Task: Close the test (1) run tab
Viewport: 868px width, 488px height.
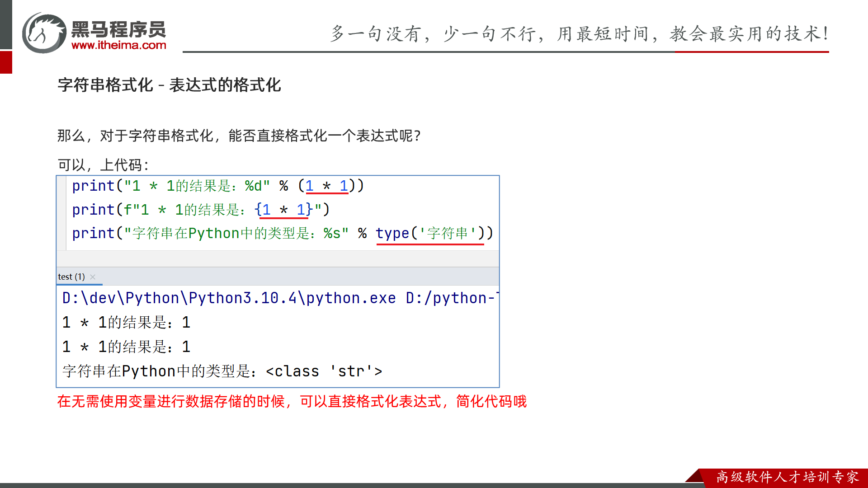Action: (x=93, y=277)
